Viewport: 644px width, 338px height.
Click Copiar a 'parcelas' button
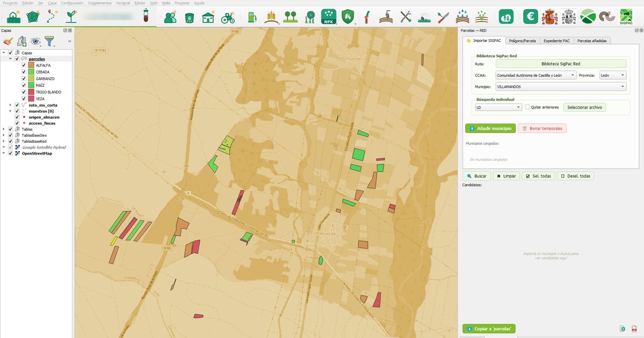point(489,329)
